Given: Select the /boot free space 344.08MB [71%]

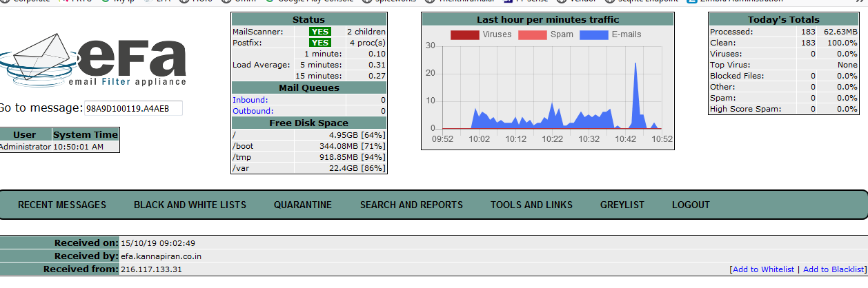Looking at the screenshot, I should coord(352,146).
